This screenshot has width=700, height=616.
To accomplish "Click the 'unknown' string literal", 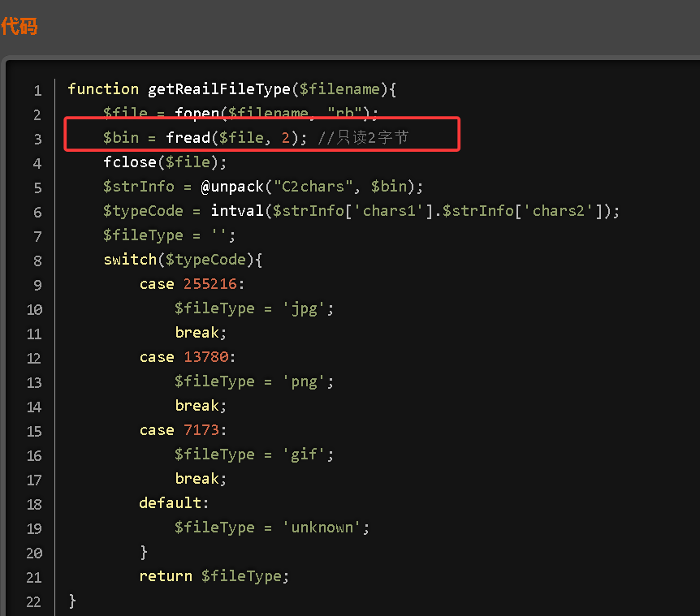I will 322,528.
